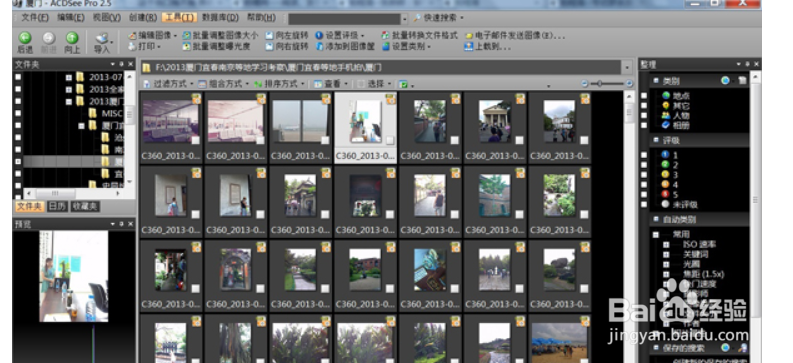The height and width of the screenshot is (363, 793).
Task: Expand the 2013-07 folder node
Action: pos(69,77)
